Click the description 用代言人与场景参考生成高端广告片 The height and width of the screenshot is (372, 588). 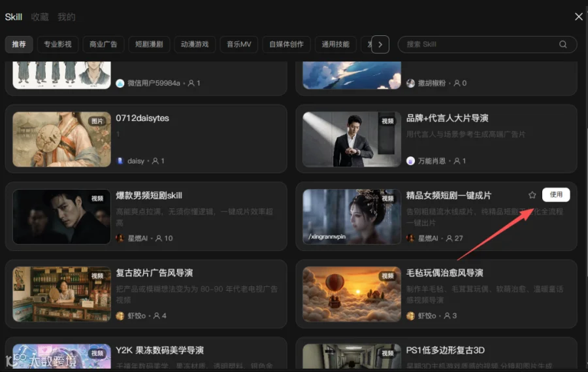click(x=466, y=135)
